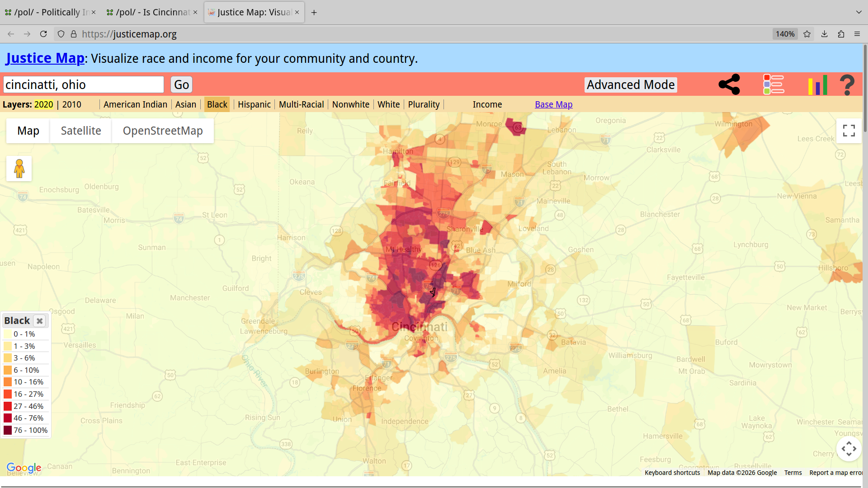Click the map camera pan control
868x488 pixels.
tap(849, 449)
